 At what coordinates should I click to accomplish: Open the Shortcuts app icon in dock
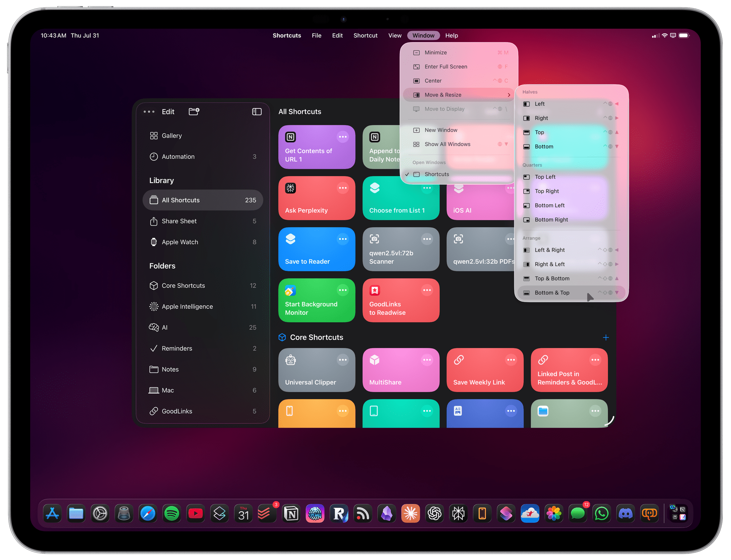[506, 514]
